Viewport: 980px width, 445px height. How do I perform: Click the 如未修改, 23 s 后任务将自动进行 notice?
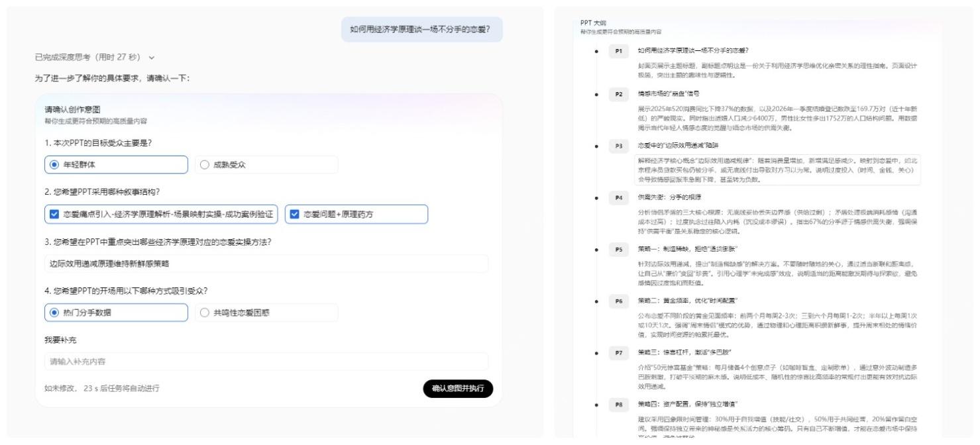coord(102,388)
